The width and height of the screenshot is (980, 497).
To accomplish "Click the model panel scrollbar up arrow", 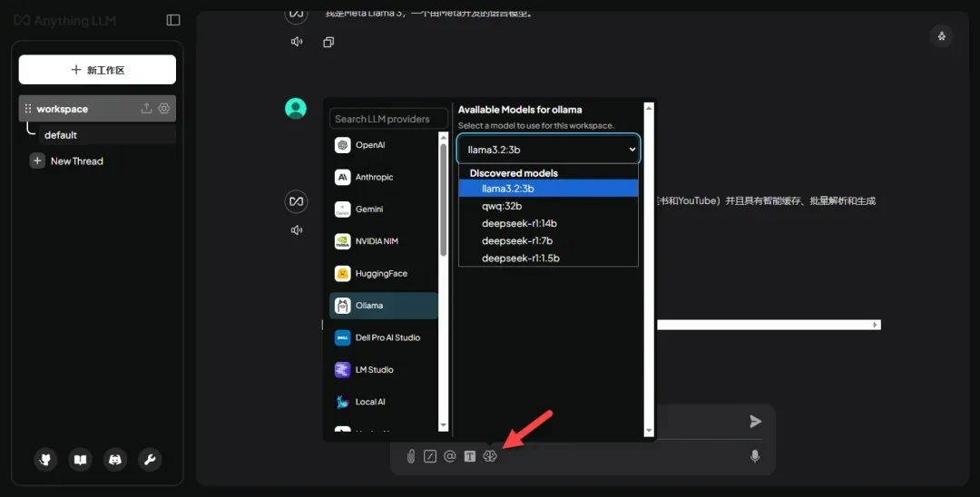I will pos(649,108).
